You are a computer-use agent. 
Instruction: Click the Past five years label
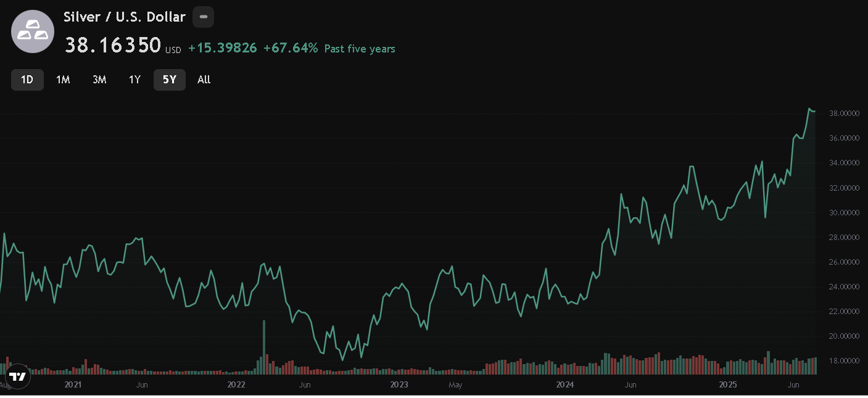point(360,49)
